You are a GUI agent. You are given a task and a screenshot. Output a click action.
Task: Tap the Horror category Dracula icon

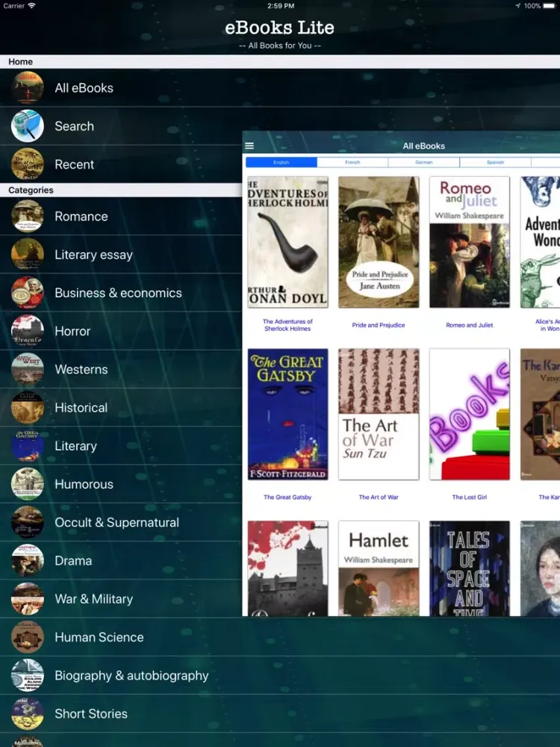pyautogui.click(x=28, y=331)
